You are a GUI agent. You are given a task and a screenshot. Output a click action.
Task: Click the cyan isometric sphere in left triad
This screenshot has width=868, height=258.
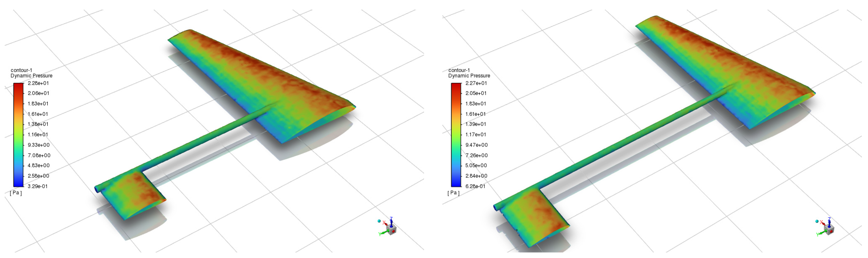379,221
